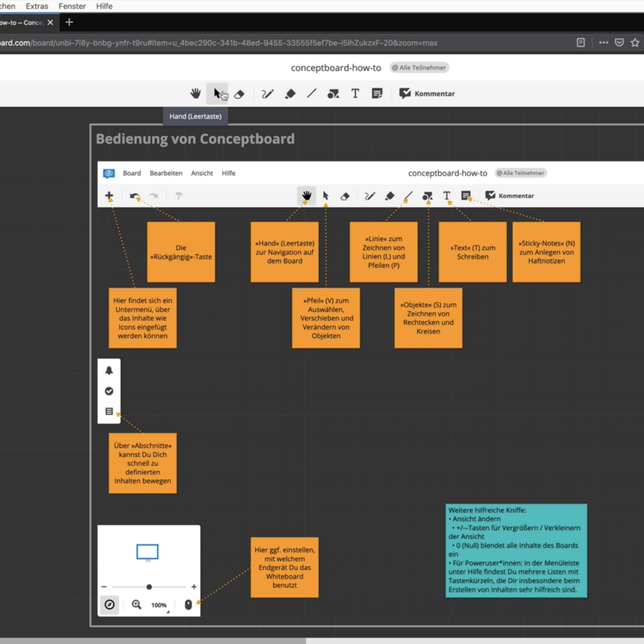Click the zoom slider handle in the minimap panel
Image resolution: width=644 pixels, height=644 pixels.
(149, 587)
